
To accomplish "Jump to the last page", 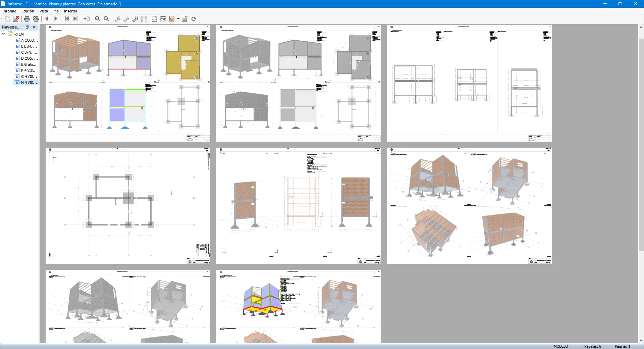I will (x=75, y=19).
